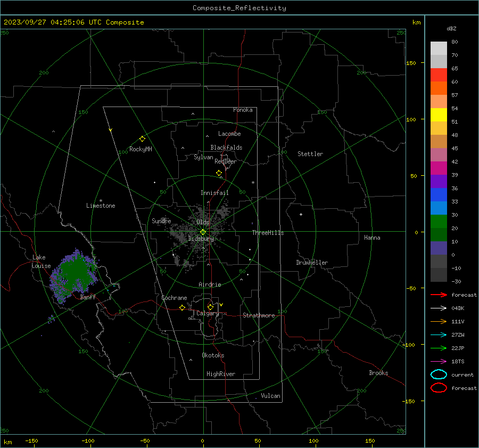The width and height of the screenshot is (479, 448).
Task: Select the red 'forecast' ellipse icon
Action: pos(439,388)
